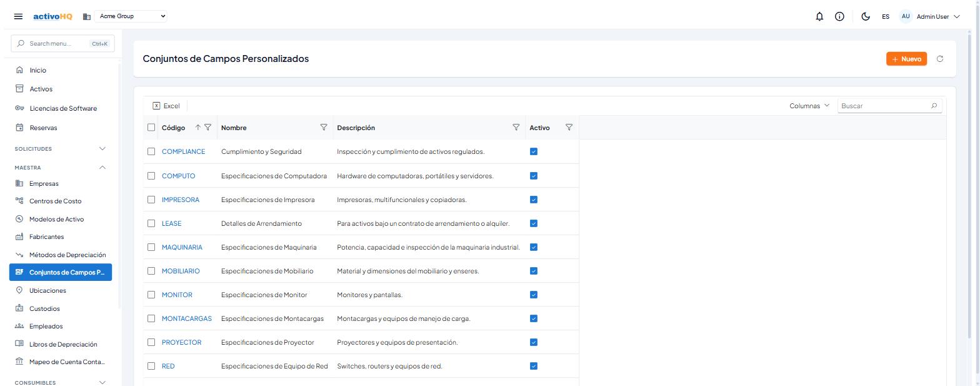Click the refresh icon next to Nuevo
This screenshot has height=386, width=980.
pos(939,59)
